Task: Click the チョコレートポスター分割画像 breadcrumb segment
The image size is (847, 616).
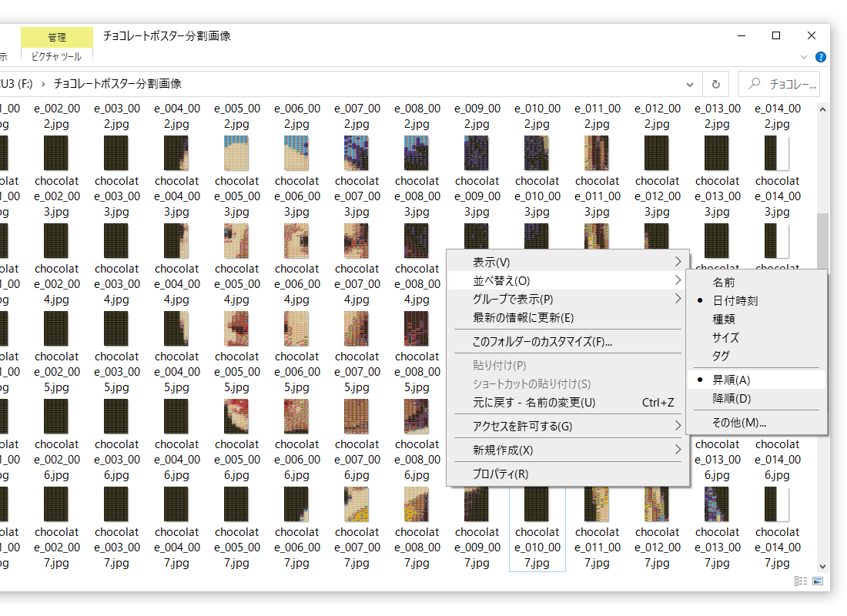Action: click(x=117, y=84)
